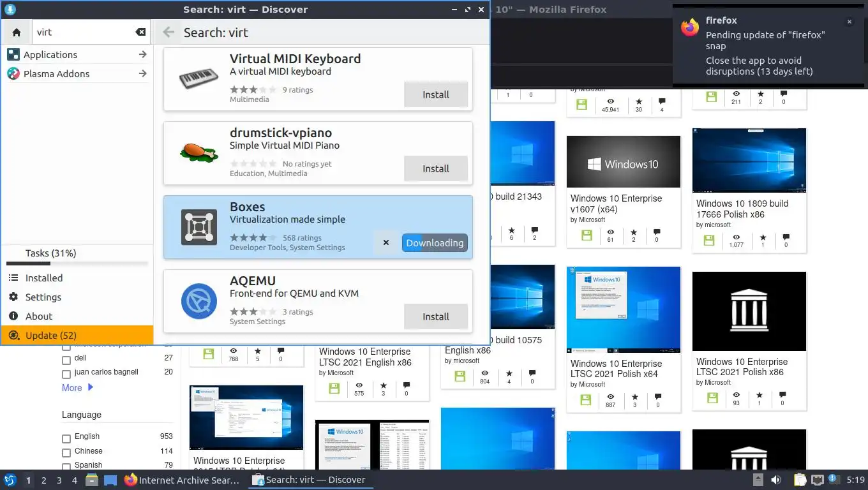Favorite star on LTSC 2021 English x86 card
This screenshot has height=490, width=868.
pos(384,385)
